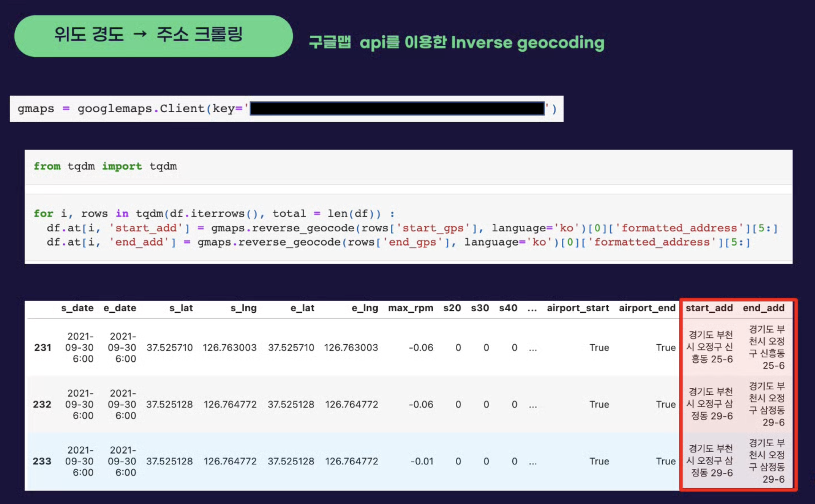815x504 pixels.
Task: Click the ellipsis hidden-columns header
Action: (532, 308)
